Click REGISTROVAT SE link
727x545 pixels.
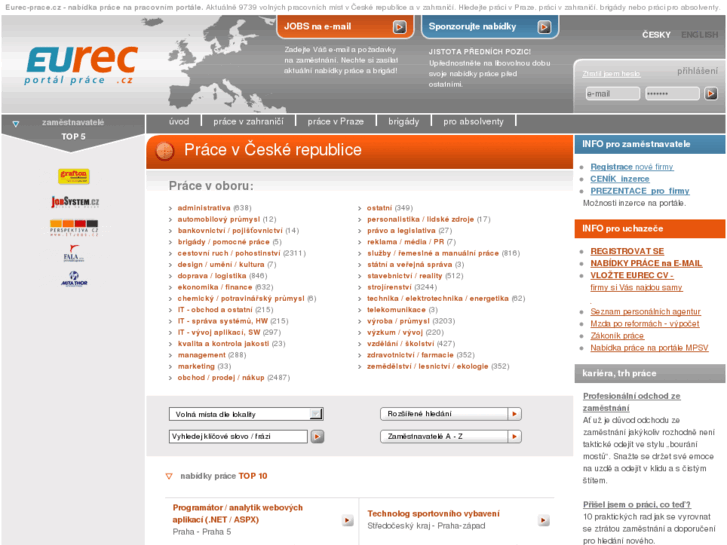[627, 251]
